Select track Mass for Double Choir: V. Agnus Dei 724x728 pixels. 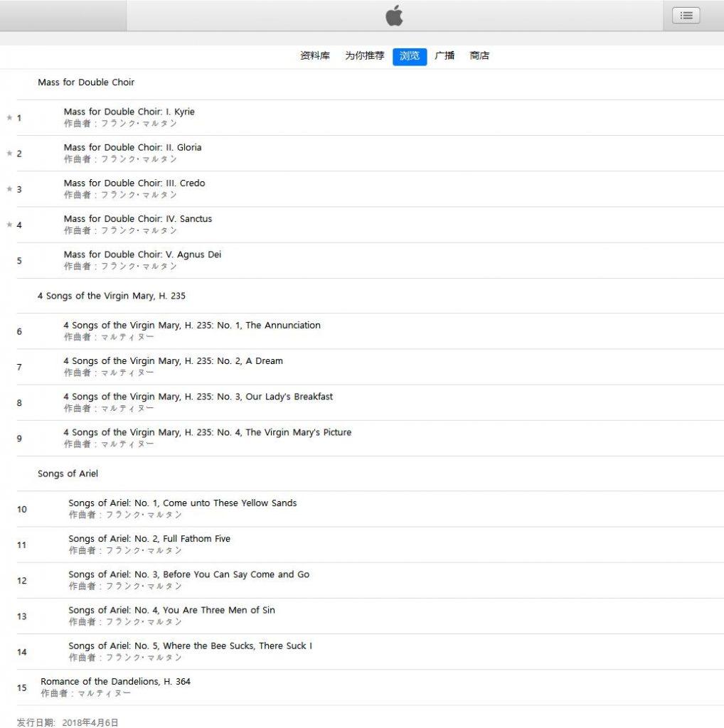tap(370, 260)
